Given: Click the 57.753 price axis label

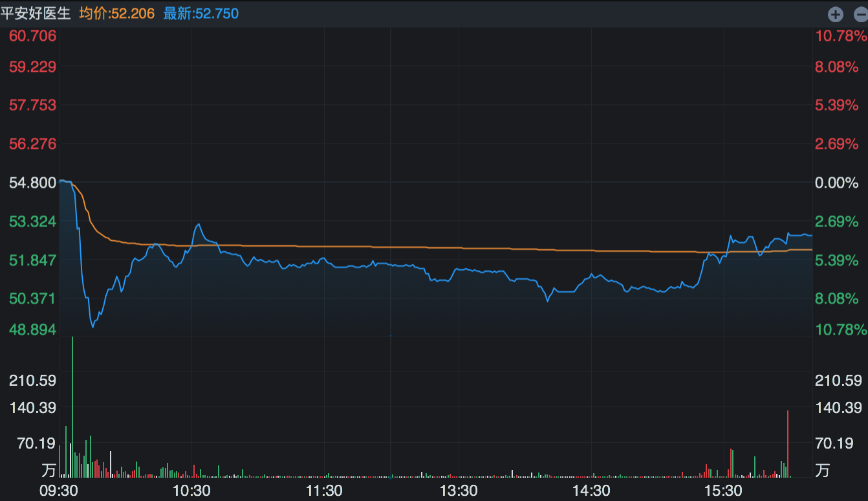Looking at the screenshot, I should click(x=33, y=105).
